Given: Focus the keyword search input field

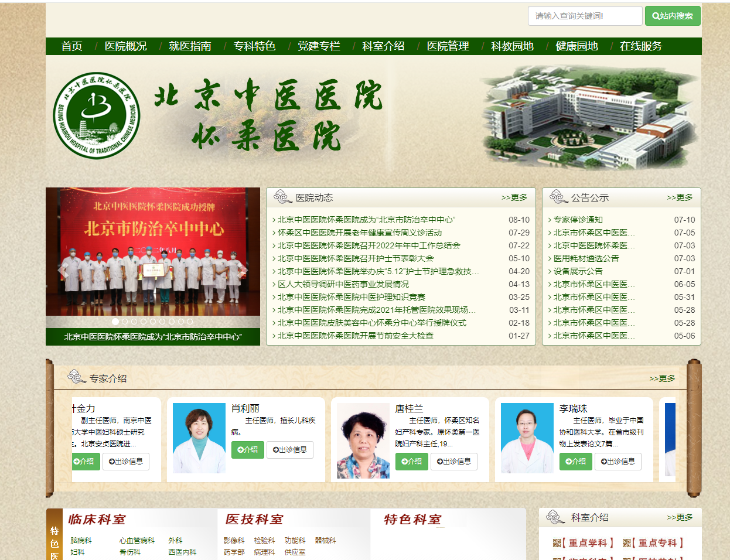Looking at the screenshot, I should [x=585, y=16].
